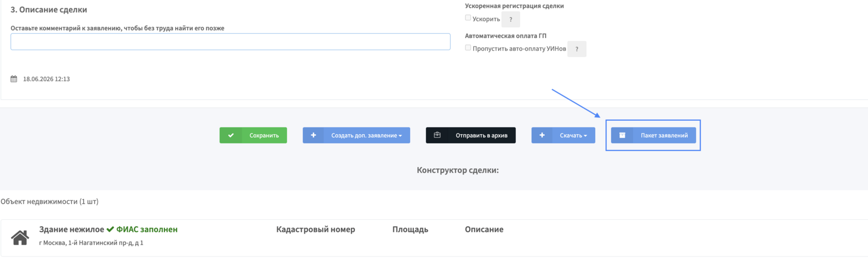
Task: Click the calendar icon beside the date 18.06.2026
Action: tap(14, 79)
